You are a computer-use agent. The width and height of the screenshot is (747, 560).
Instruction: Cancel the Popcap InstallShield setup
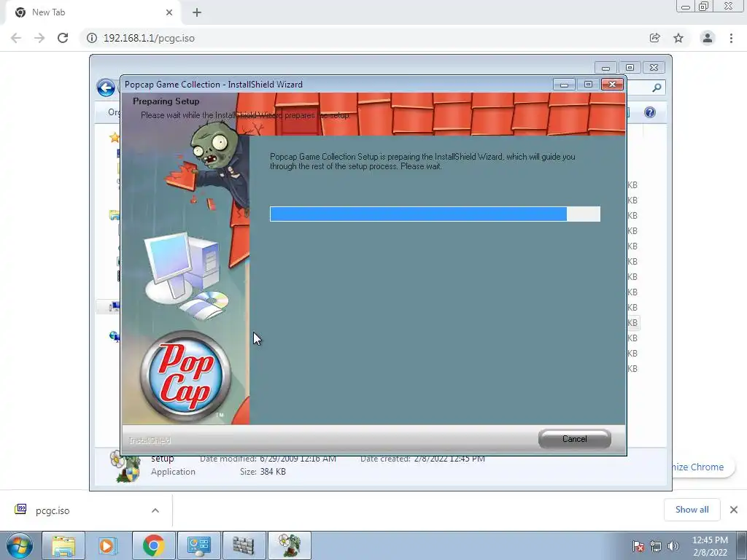click(575, 439)
